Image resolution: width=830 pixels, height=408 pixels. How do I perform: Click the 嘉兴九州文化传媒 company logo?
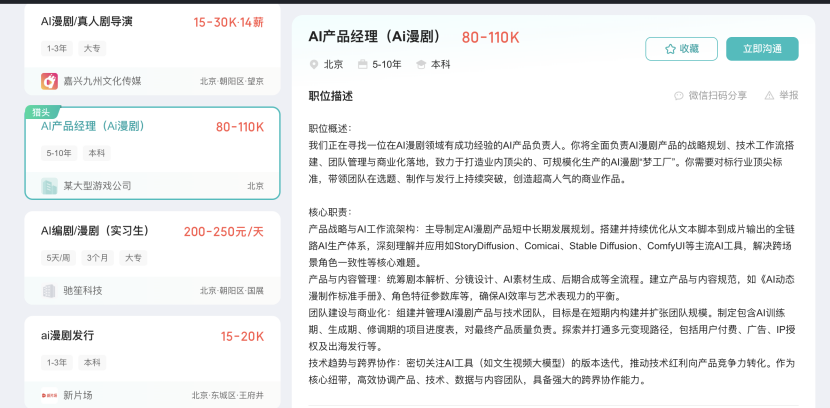(49, 81)
